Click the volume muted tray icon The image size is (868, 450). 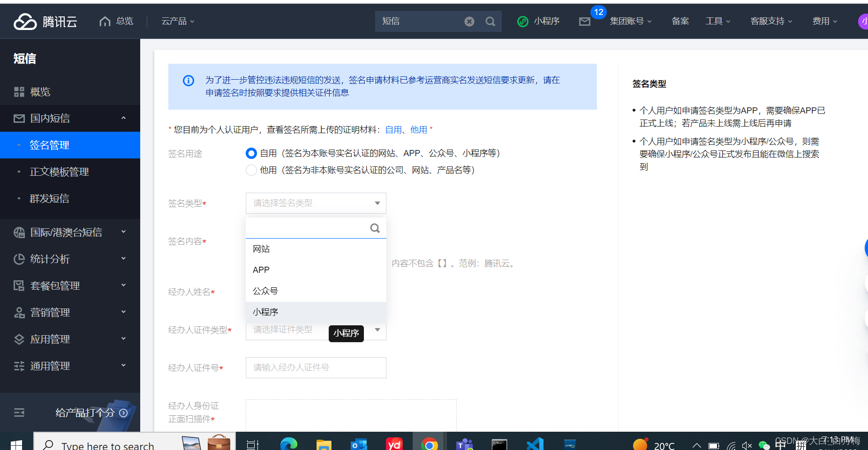click(x=747, y=446)
